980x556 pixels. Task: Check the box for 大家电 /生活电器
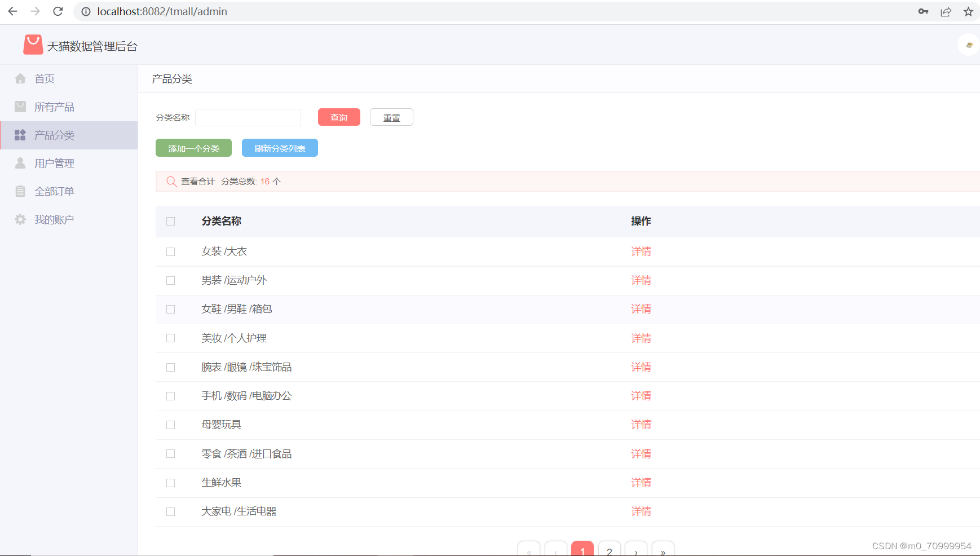tap(171, 512)
